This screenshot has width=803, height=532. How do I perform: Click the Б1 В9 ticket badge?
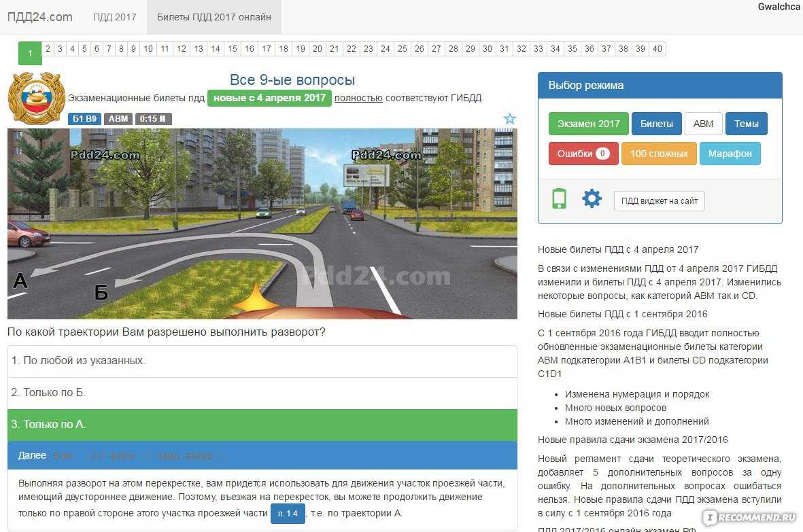(84, 119)
